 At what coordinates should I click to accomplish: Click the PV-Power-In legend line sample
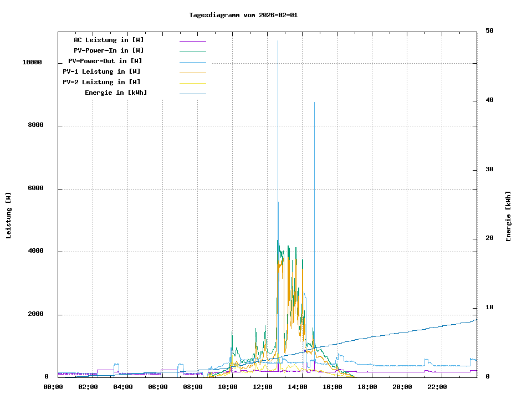(192, 52)
